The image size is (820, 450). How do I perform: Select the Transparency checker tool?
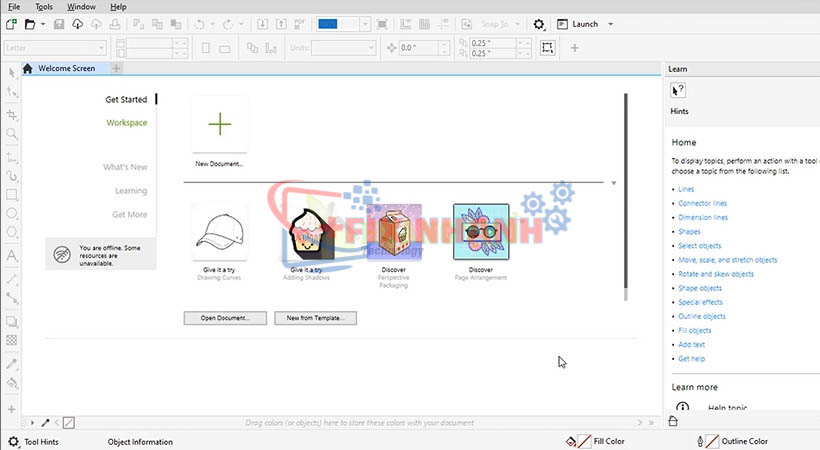[x=12, y=341]
